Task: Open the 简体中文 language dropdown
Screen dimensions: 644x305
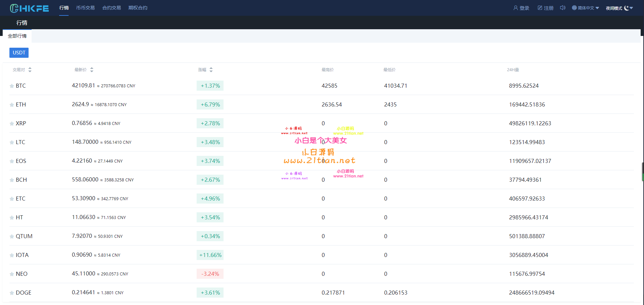Action: [x=586, y=8]
